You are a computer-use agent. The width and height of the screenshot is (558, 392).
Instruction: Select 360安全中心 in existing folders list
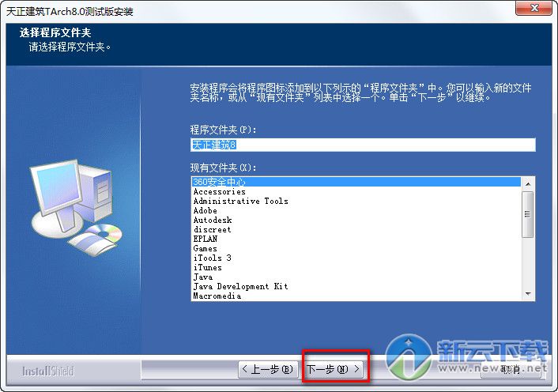pos(356,182)
